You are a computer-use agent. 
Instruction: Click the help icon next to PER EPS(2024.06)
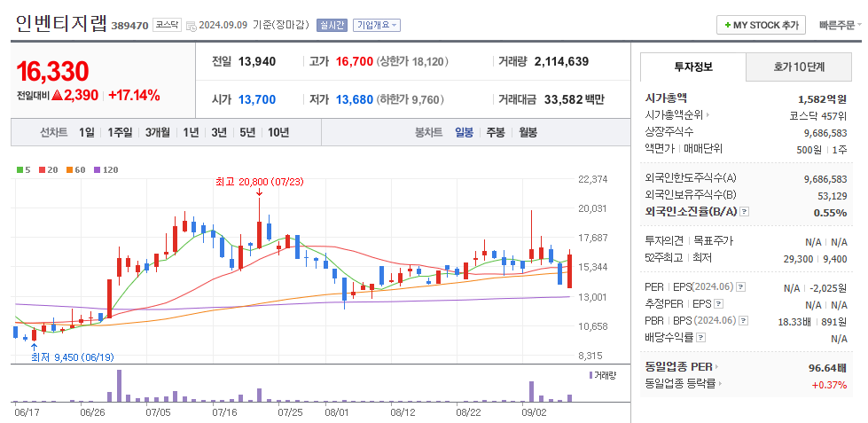pos(741,287)
